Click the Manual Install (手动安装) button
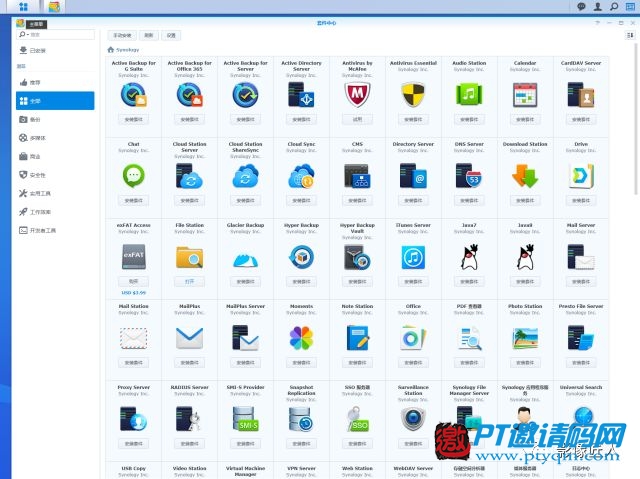Image resolution: width=640 pixels, height=479 pixels. (122, 35)
